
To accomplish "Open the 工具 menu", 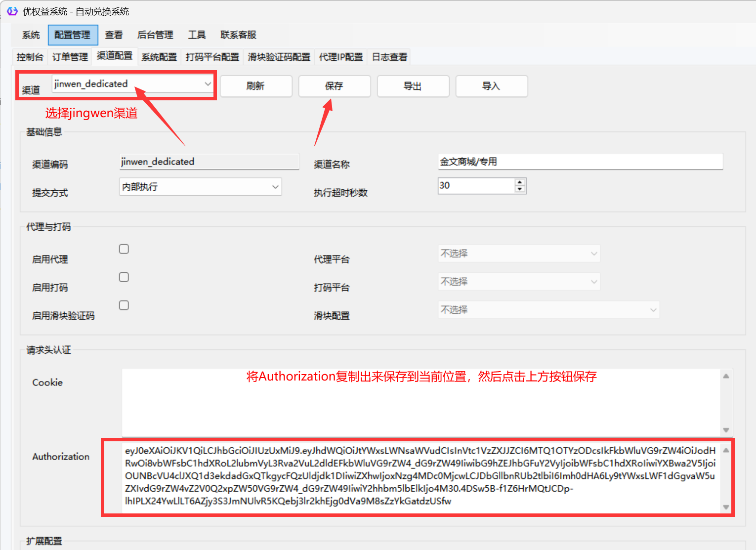I will 197,35.
